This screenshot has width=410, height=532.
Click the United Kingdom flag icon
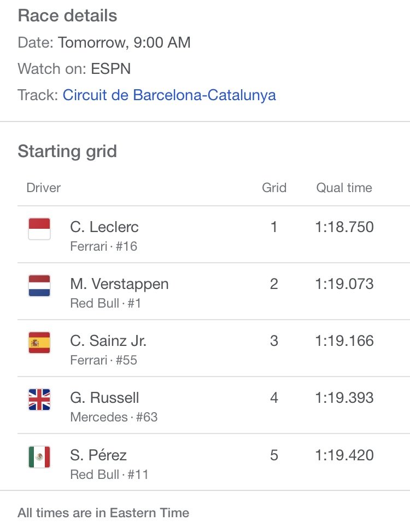[39, 400]
